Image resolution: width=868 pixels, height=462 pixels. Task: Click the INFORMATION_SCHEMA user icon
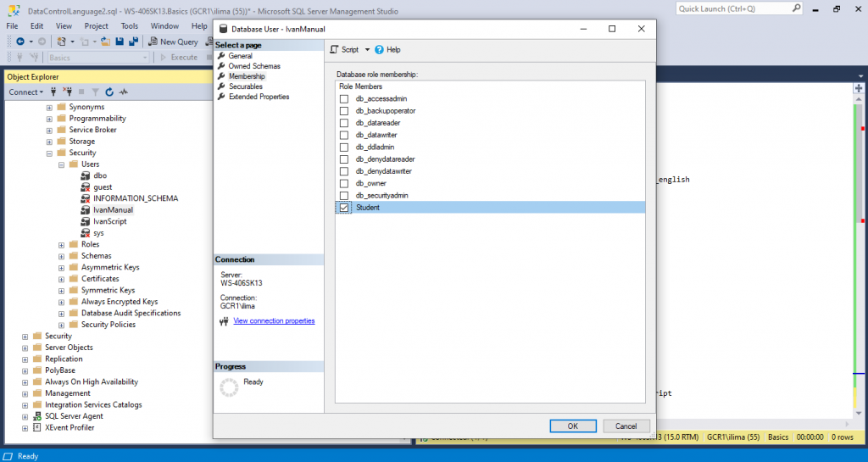coord(86,198)
